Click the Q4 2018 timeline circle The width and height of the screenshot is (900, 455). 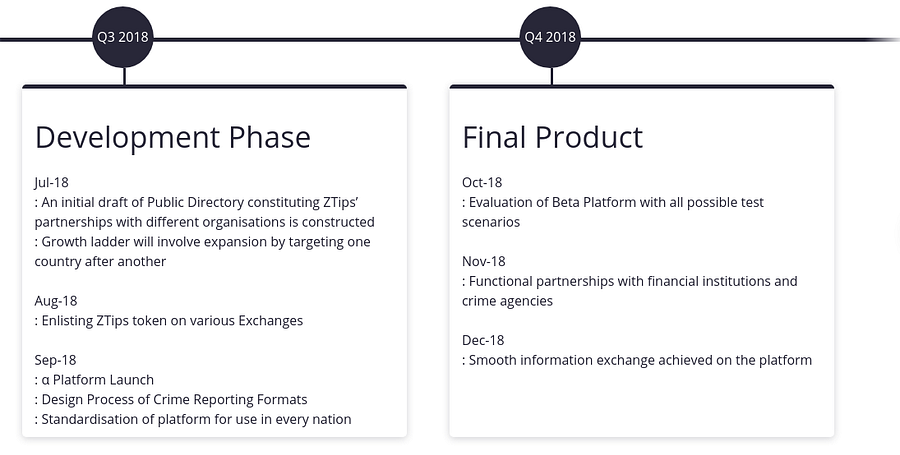(x=550, y=37)
